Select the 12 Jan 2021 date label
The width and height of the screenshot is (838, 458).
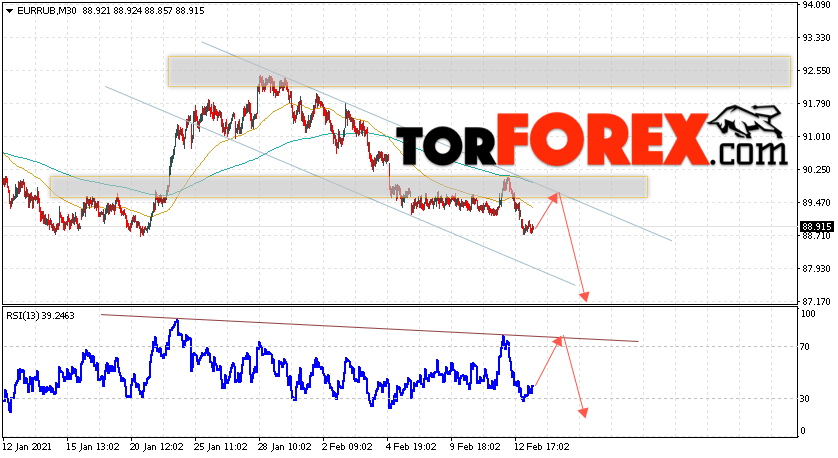(27, 446)
